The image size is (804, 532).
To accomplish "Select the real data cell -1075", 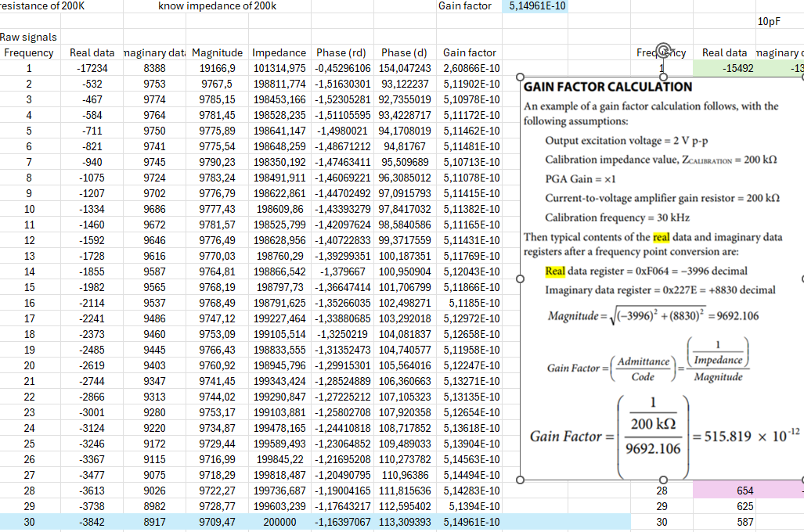I will tap(92, 178).
